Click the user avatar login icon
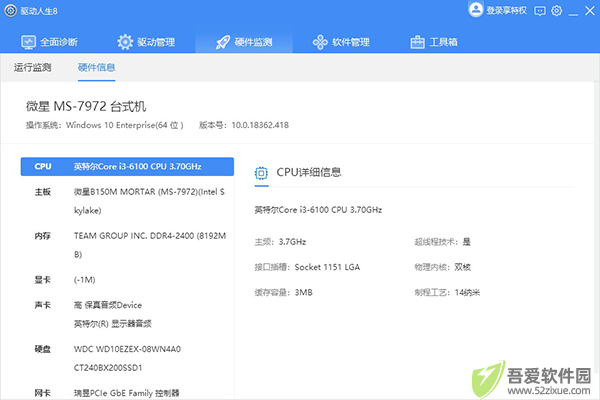The image size is (600, 400). (x=476, y=10)
